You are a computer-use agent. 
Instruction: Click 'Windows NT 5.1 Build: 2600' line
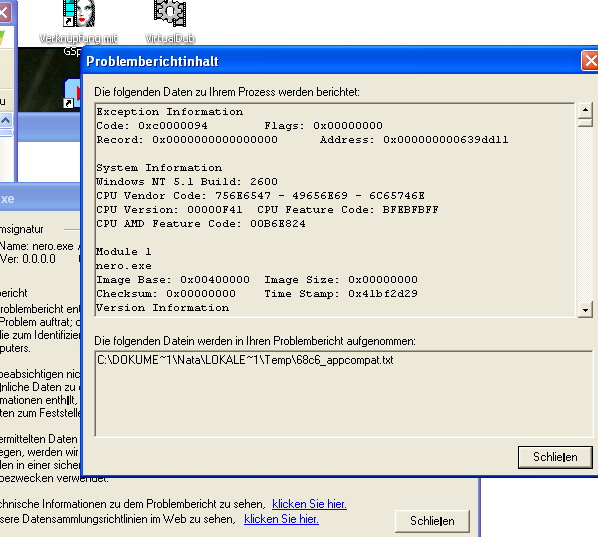pyautogui.click(x=187, y=182)
